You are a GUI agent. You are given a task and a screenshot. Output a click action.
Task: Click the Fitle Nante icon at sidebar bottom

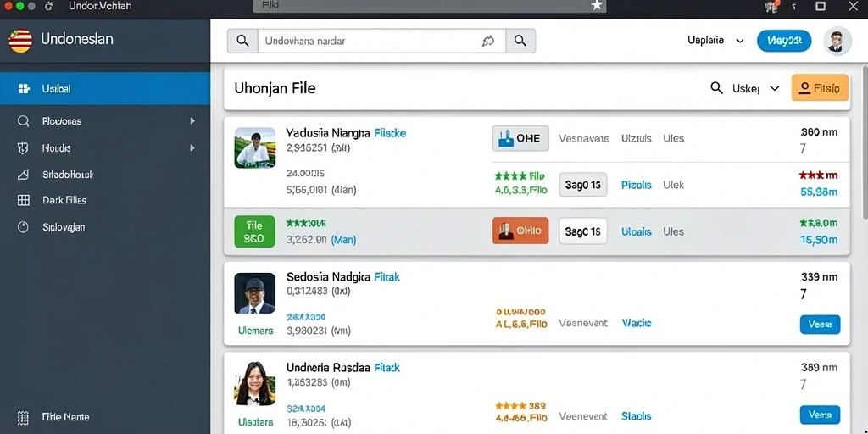coord(23,417)
